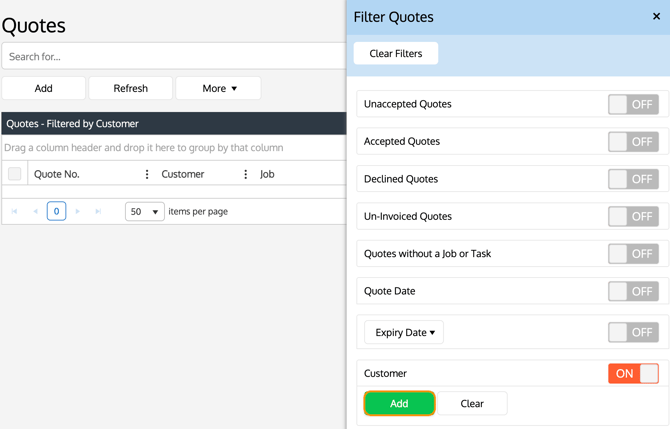Tick the select-all checkbox in grid header
The image size is (670, 429).
click(15, 174)
